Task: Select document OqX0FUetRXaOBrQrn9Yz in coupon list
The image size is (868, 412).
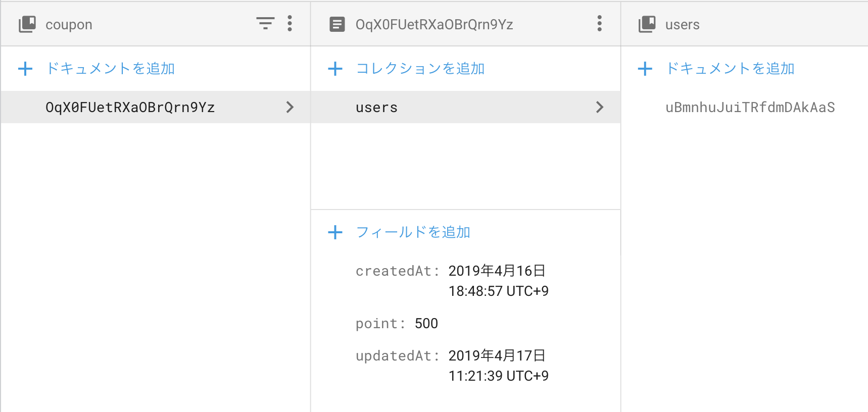Action: [x=156, y=107]
